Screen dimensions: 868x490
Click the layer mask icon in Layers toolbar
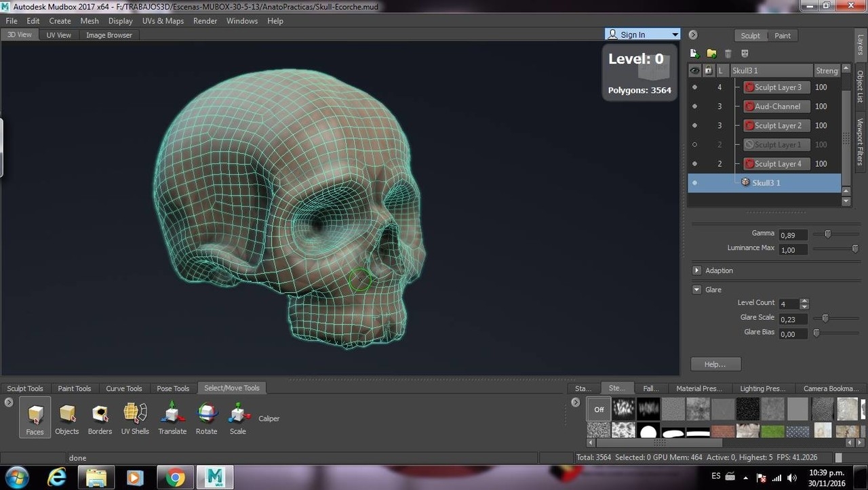pos(745,54)
